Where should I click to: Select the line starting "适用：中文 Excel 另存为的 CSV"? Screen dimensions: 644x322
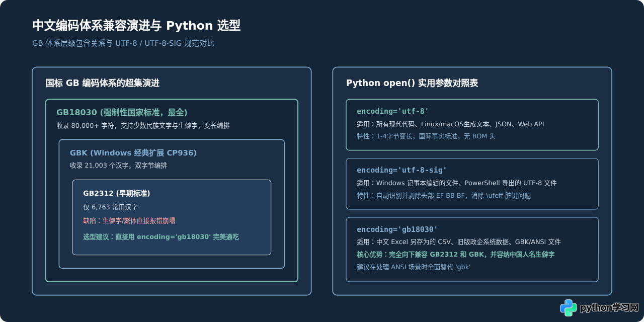(x=459, y=242)
